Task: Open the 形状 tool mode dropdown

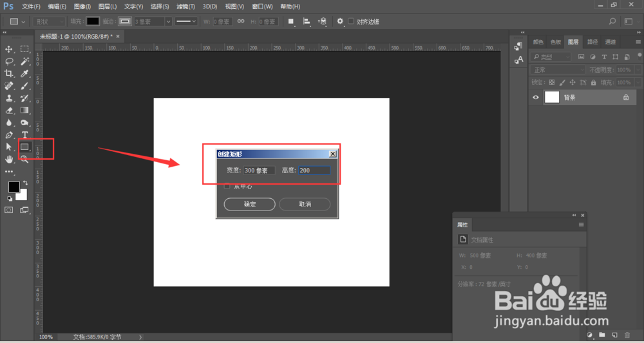Action: click(50, 21)
